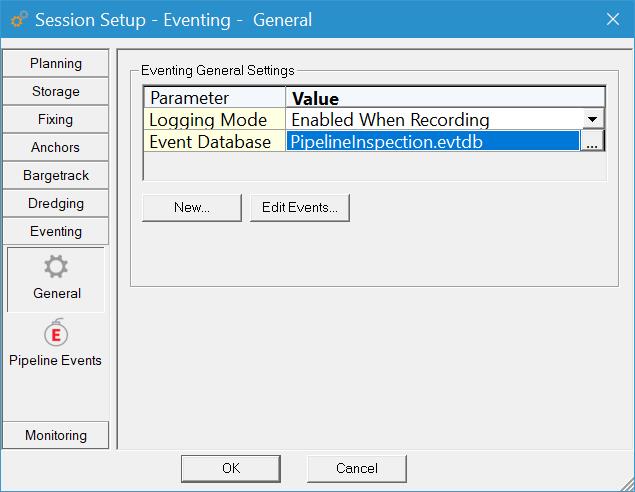Click the Session Setup title bar icon
This screenshot has height=492, width=635.
click(19, 20)
